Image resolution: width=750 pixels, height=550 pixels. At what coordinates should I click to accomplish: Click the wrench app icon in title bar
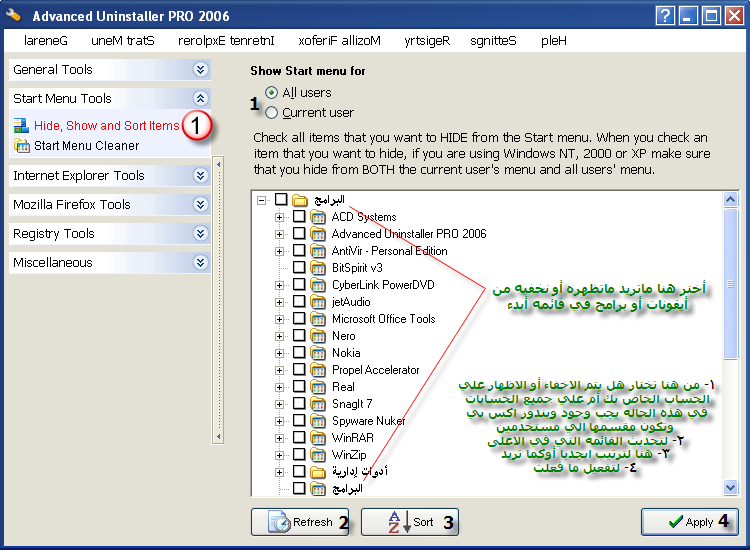[x=13, y=15]
